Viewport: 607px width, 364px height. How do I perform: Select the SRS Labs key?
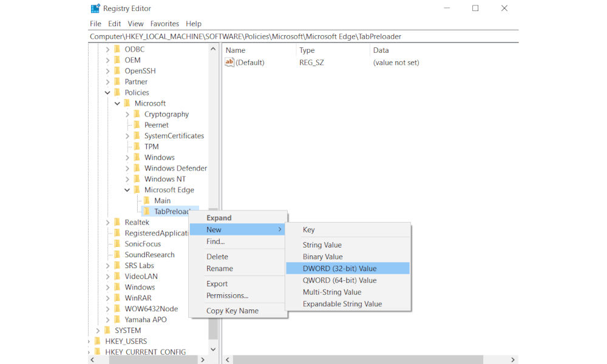[x=140, y=266]
